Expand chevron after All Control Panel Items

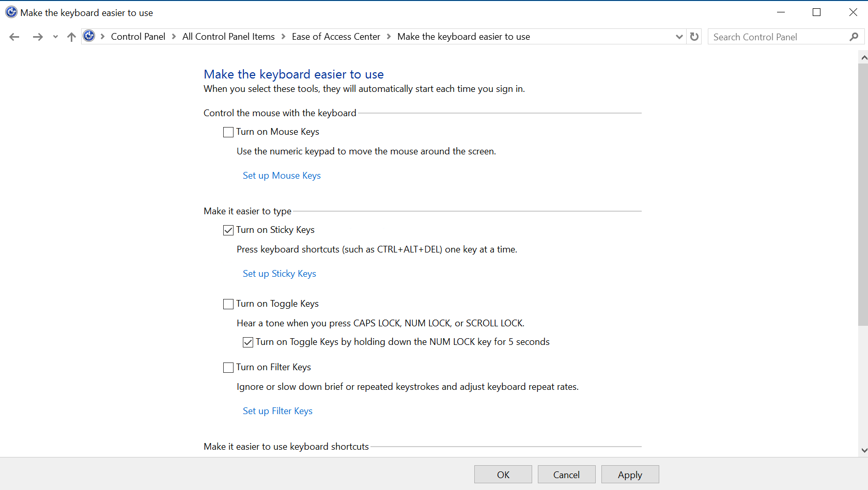point(283,37)
